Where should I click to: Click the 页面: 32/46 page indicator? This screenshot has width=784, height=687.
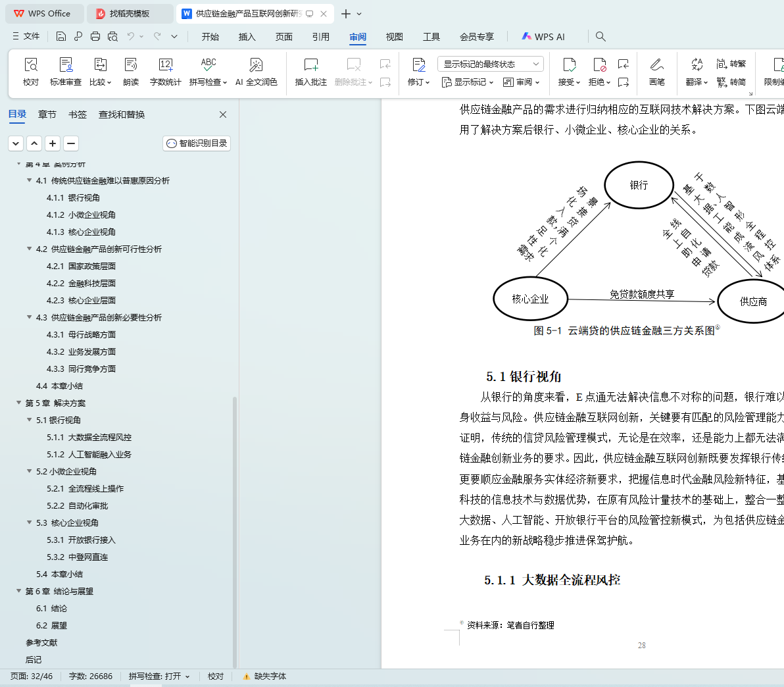coord(32,676)
